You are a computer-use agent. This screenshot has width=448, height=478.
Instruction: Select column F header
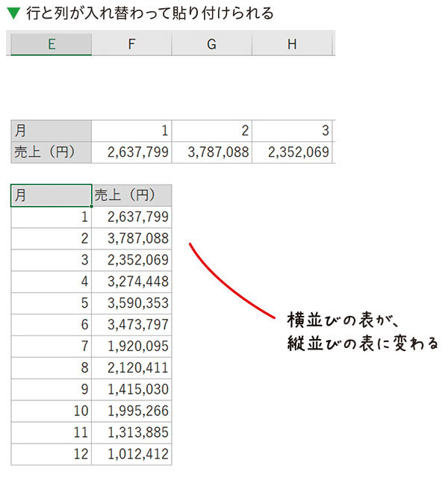[131, 44]
